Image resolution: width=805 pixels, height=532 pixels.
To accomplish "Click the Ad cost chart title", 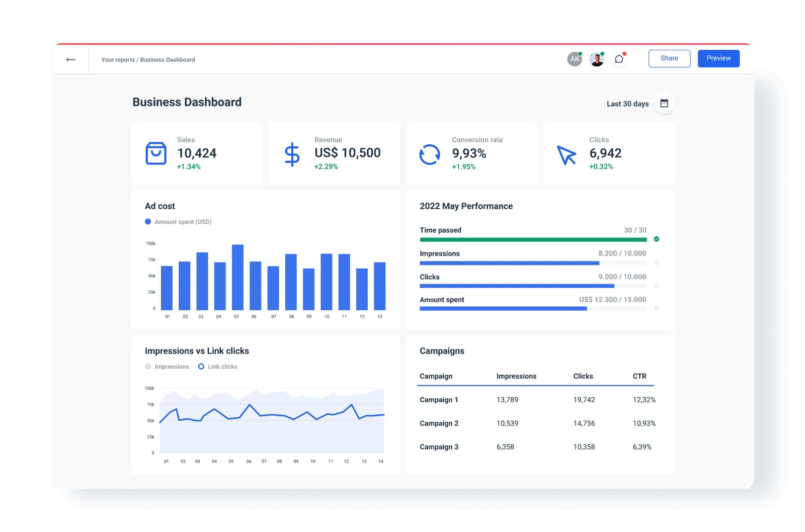I will point(159,206).
